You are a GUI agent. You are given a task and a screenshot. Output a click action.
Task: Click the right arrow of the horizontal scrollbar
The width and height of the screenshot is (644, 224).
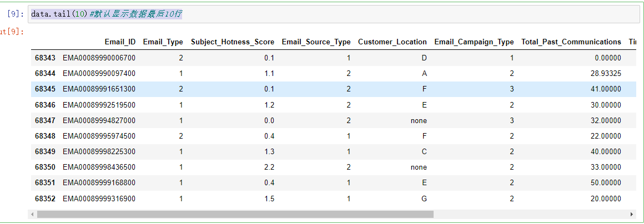click(632, 214)
